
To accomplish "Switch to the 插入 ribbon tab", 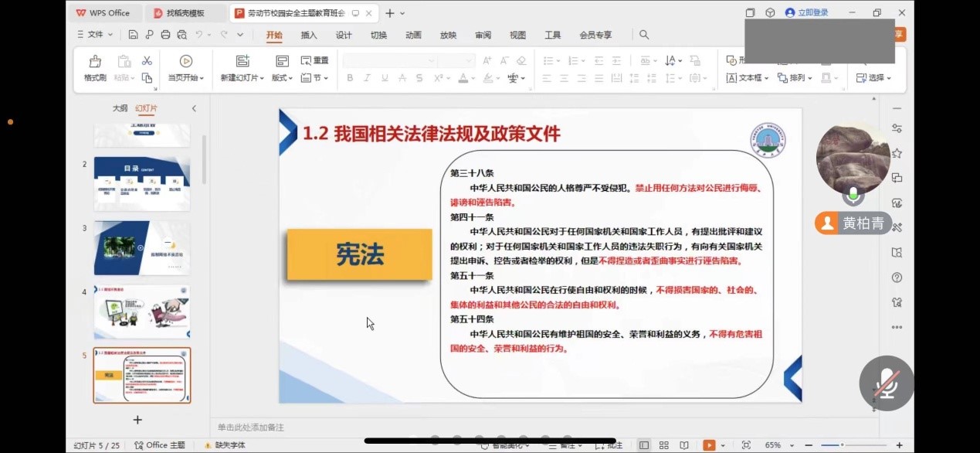I will tap(308, 35).
